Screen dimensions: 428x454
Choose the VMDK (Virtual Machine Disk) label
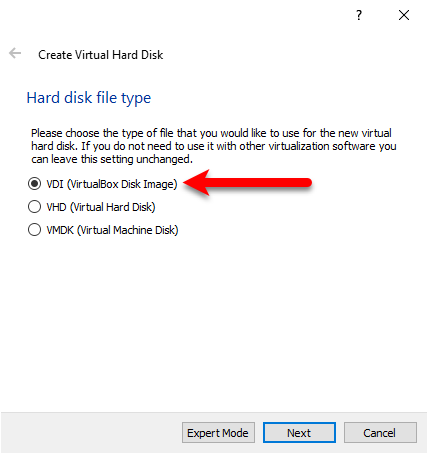point(112,230)
